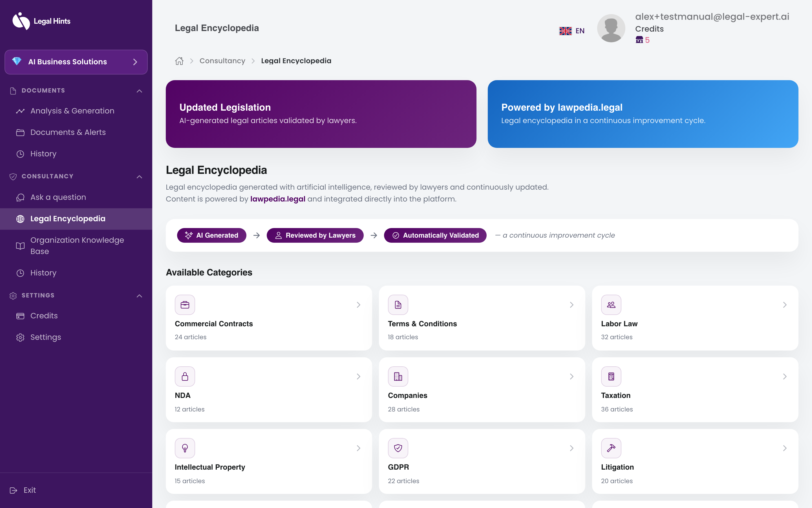This screenshot has height=508, width=812.
Task: Click the Reviewed by Lawyers badge
Action: click(x=315, y=235)
